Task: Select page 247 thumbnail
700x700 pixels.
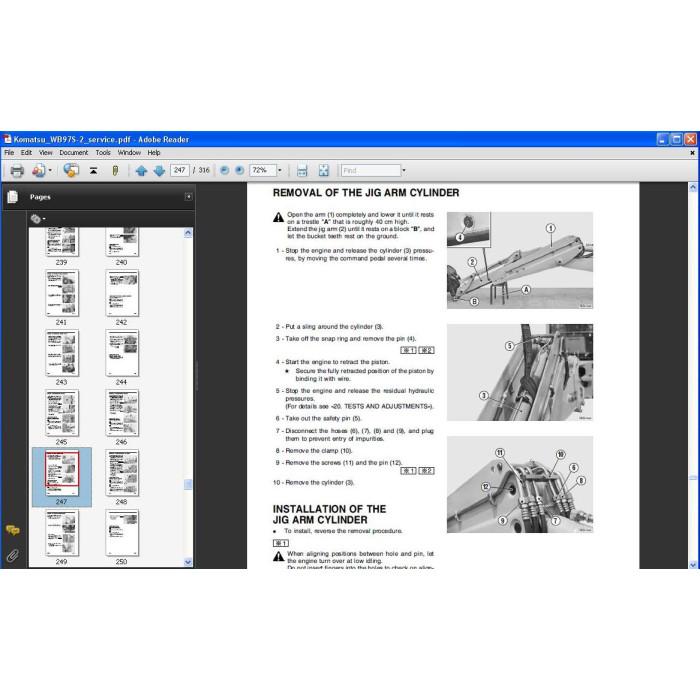Action: 62,473
